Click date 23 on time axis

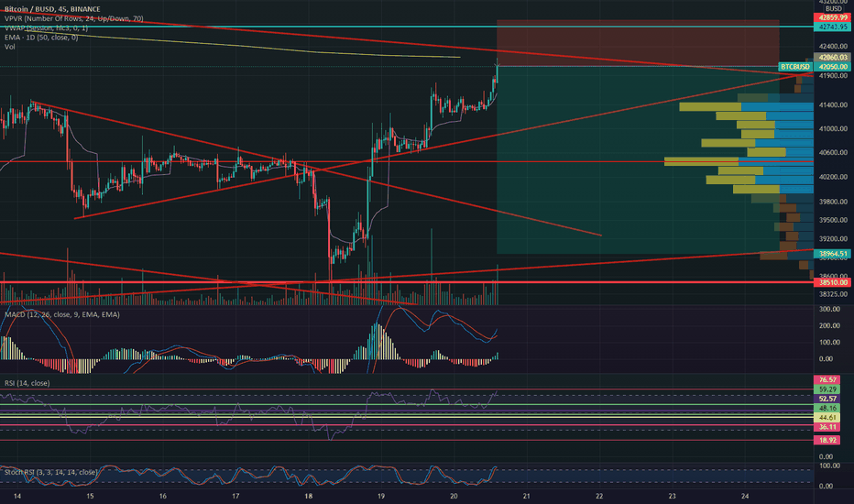pos(673,496)
